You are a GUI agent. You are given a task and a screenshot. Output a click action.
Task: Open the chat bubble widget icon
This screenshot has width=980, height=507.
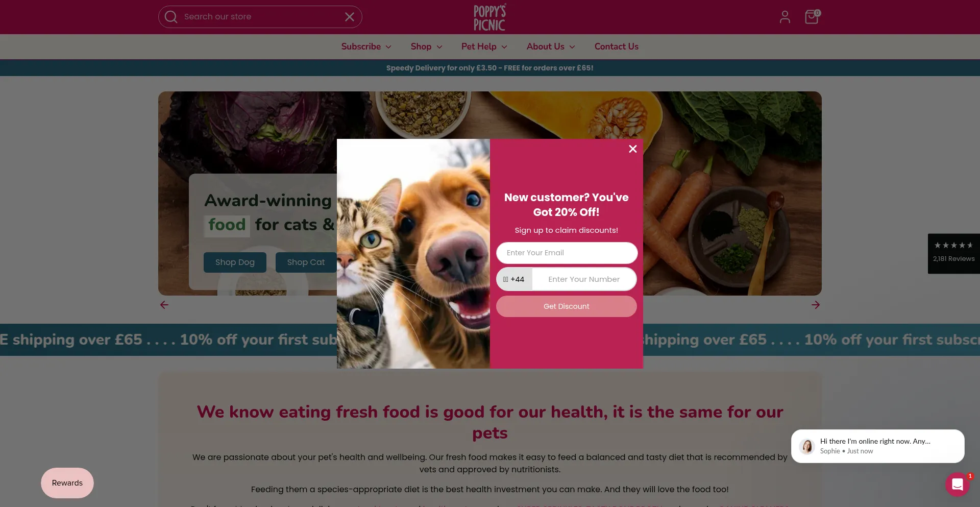tap(957, 484)
